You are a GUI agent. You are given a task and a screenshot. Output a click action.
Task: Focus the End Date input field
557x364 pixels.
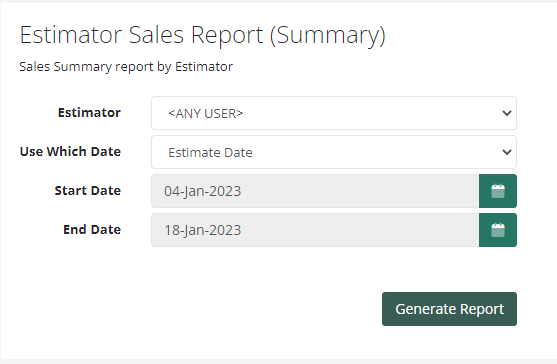coord(315,230)
